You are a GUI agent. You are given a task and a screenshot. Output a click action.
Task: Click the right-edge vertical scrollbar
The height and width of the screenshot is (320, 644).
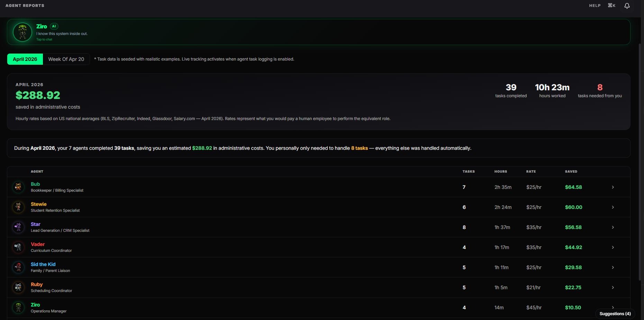point(641,138)
